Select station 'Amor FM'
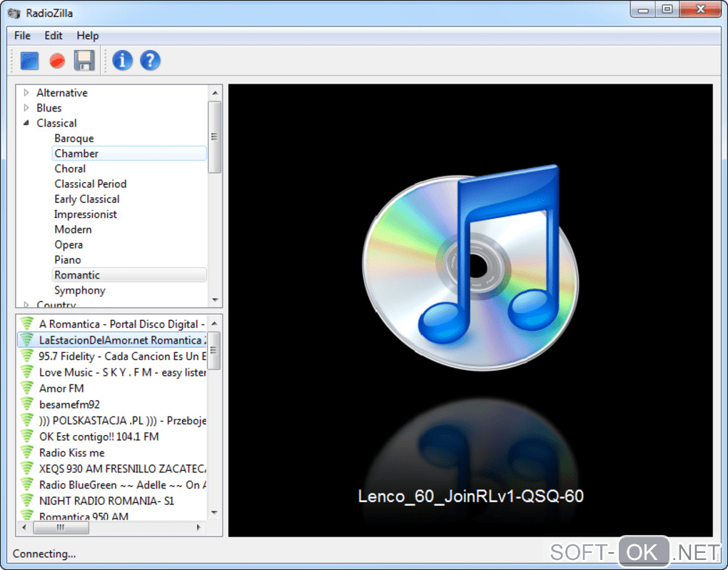The height and width of the screenshot is (570, 728). click(62, 389)
